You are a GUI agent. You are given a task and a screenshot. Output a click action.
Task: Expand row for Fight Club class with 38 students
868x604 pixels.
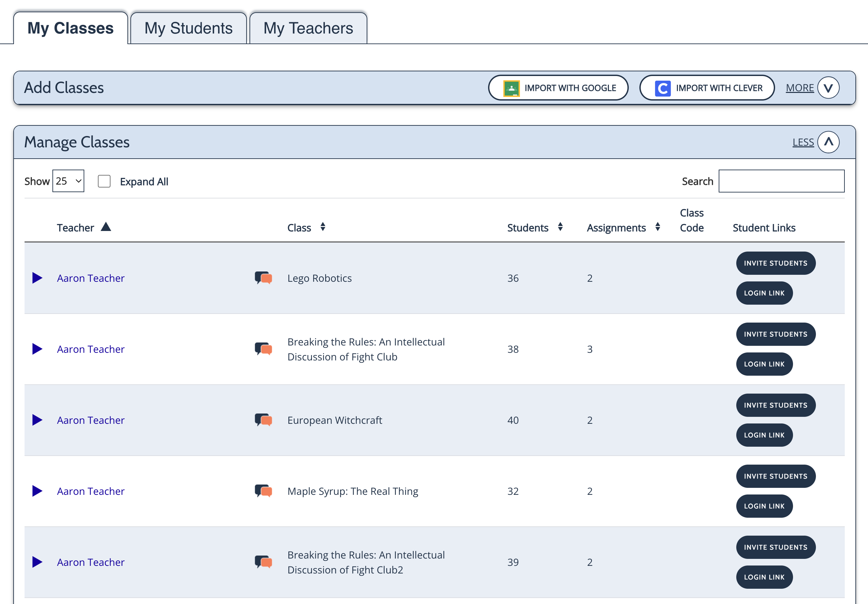point(37,349)
